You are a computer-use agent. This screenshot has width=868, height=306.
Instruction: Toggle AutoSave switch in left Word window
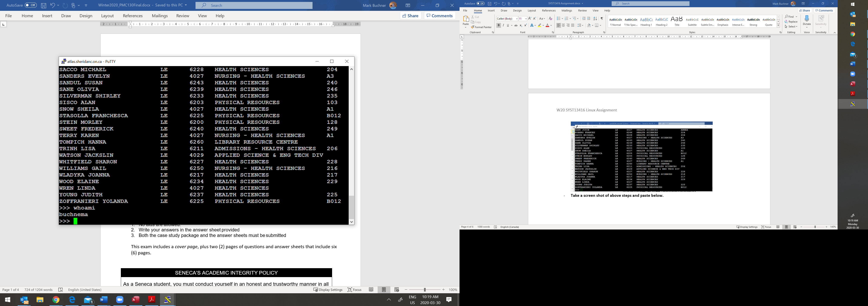click(31, 5)
